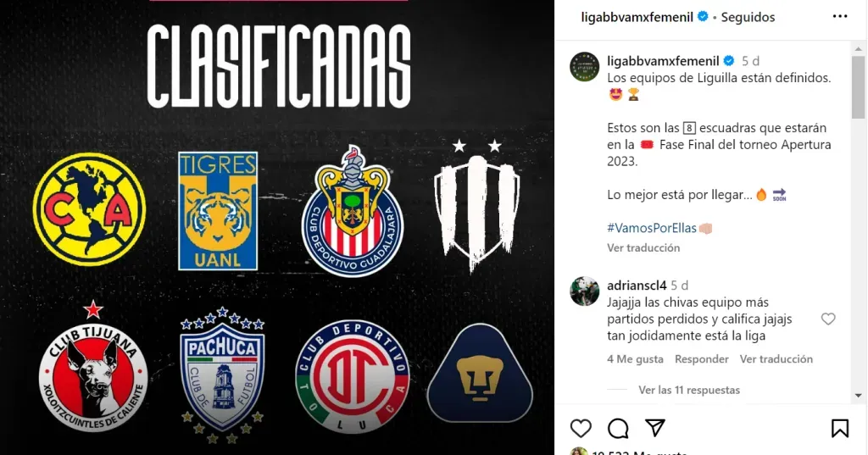The image size is (868, 455).
Task: Open comments with the speech bubble icon
Action: click(x=618, y=429)
